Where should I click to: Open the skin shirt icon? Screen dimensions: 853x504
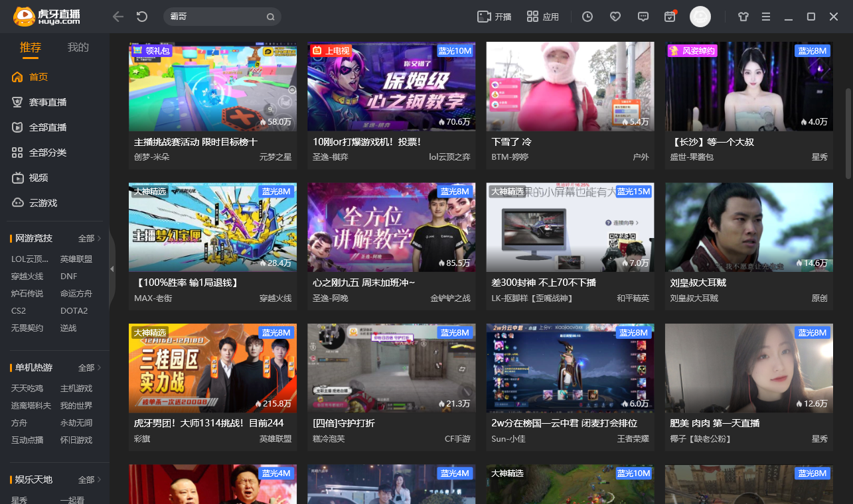742,17
